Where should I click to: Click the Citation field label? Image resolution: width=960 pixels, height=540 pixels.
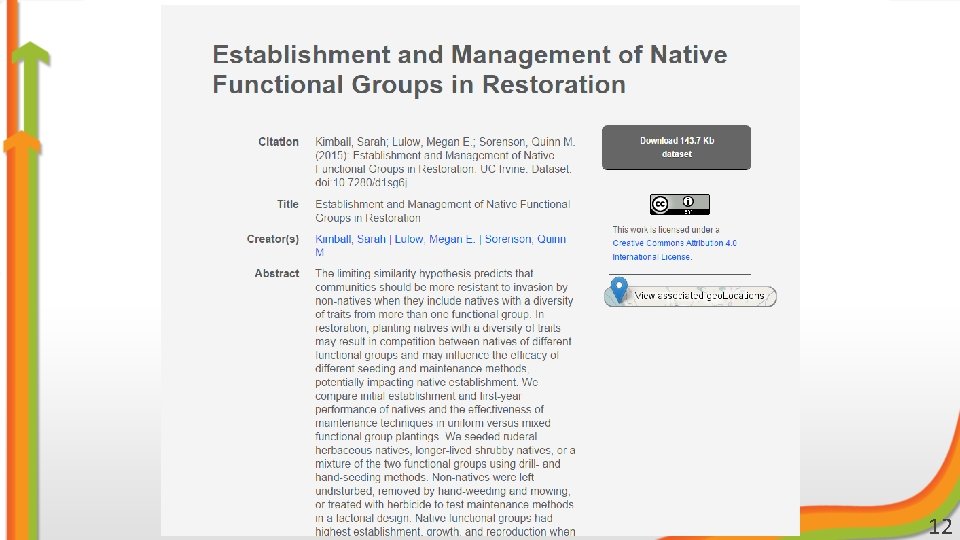[x=278, y=142]
